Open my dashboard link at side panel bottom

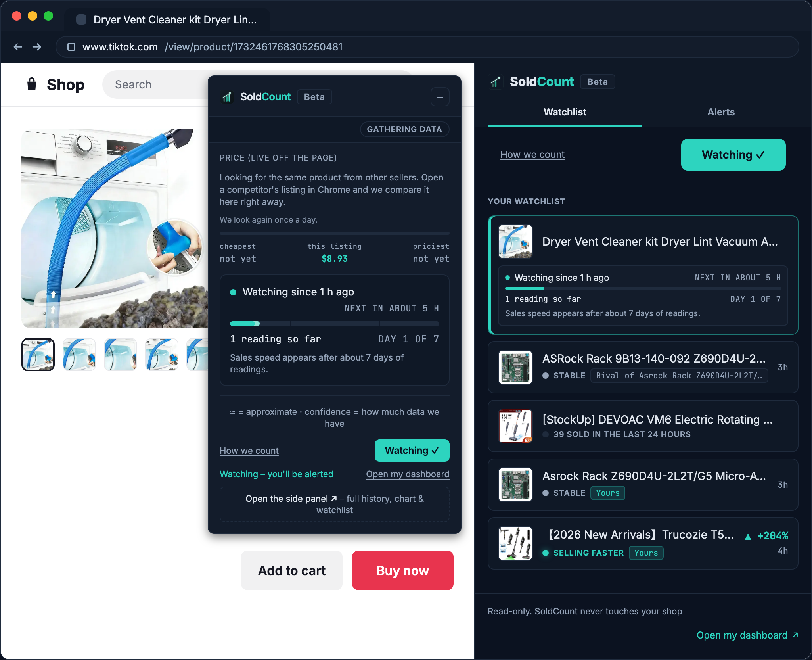(x=747, y=635)
